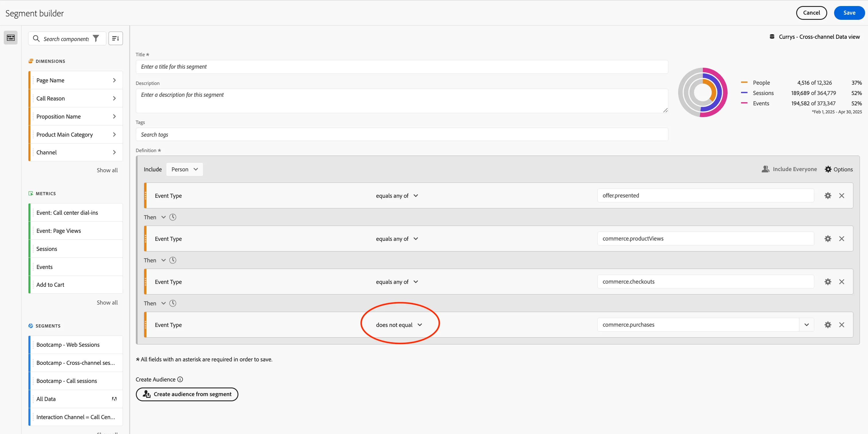Select the All Data segment
Screen dimensions: 868x434
[76, 399]
